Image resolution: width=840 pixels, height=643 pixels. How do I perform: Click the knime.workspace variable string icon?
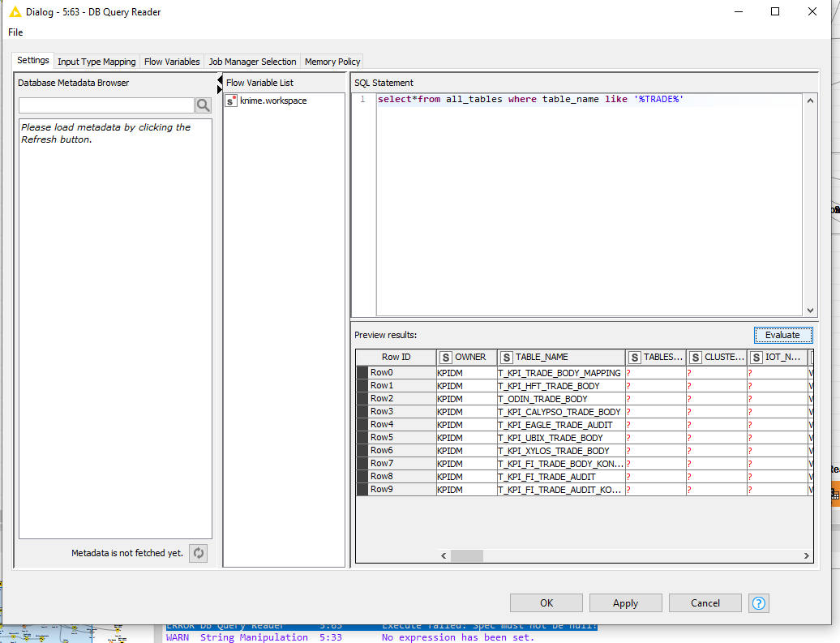[231, 101]
